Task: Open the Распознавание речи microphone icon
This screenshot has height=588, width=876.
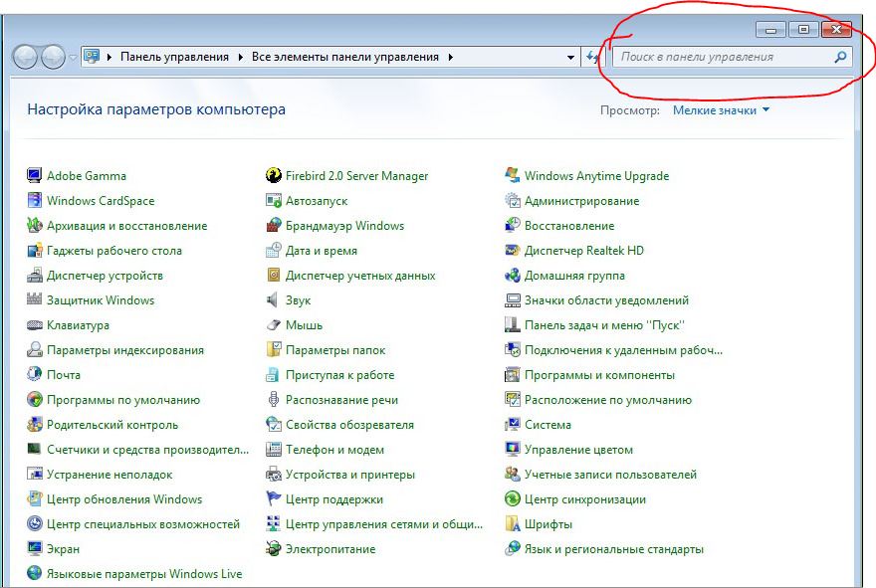Action: [273, 400]
